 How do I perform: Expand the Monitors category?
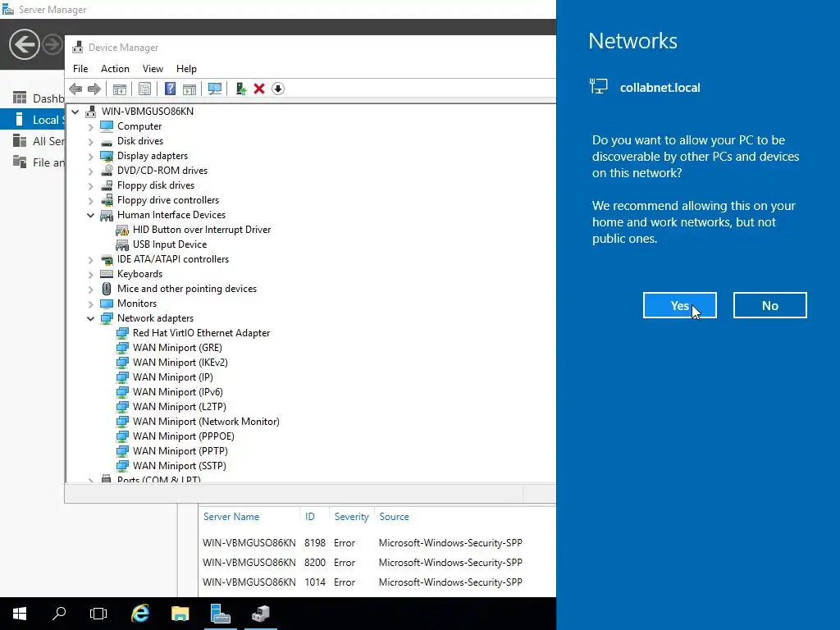pos(90,304)
